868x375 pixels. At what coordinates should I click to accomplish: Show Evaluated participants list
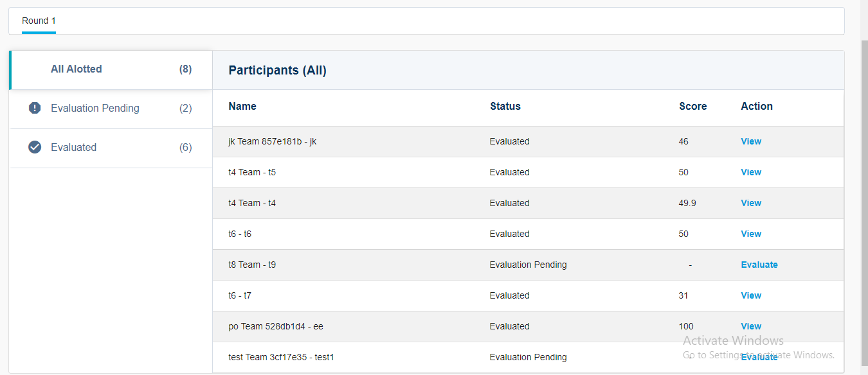74,148
